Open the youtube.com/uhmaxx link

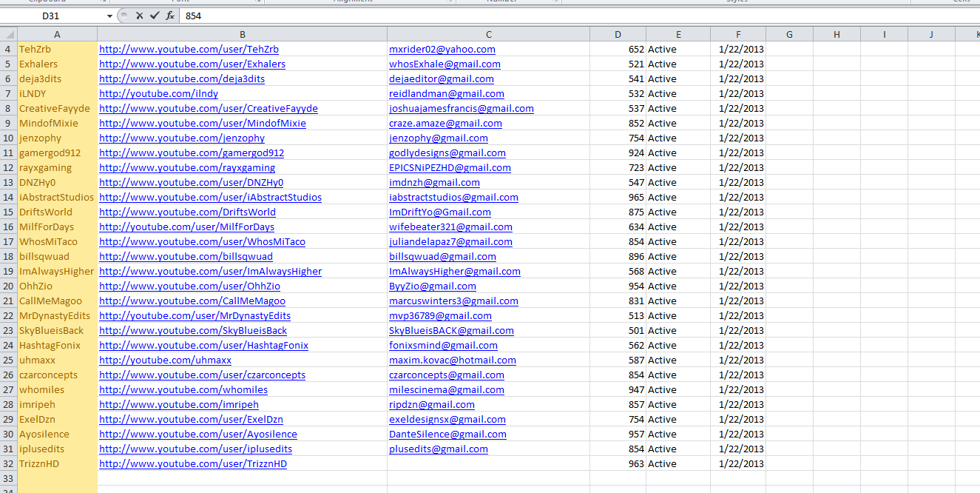(165, 360)
